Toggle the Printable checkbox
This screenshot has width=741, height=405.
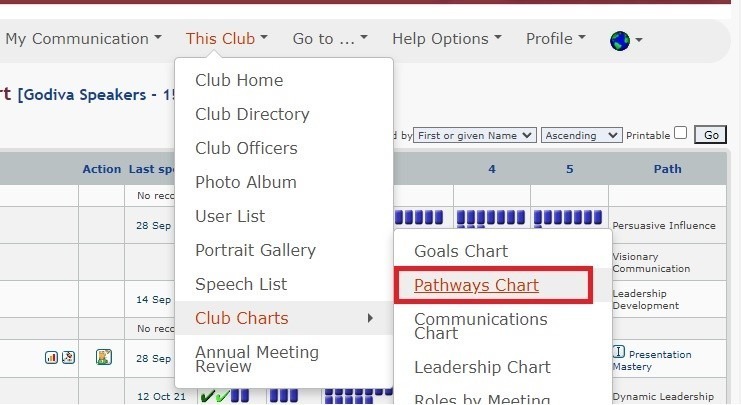coord(681,133)
